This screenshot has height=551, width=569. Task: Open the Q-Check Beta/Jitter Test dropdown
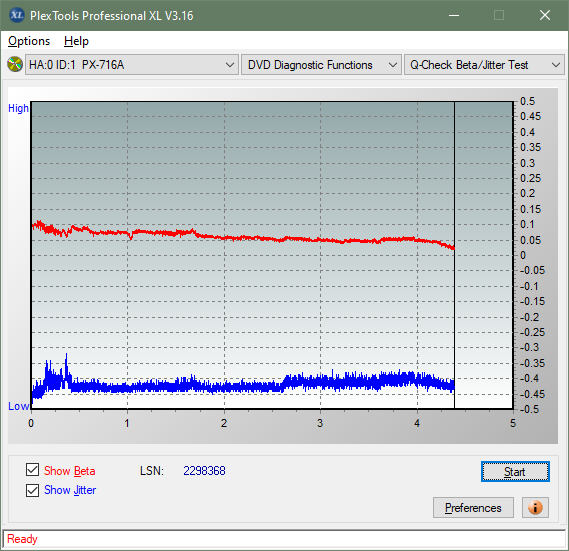[484, 65]
